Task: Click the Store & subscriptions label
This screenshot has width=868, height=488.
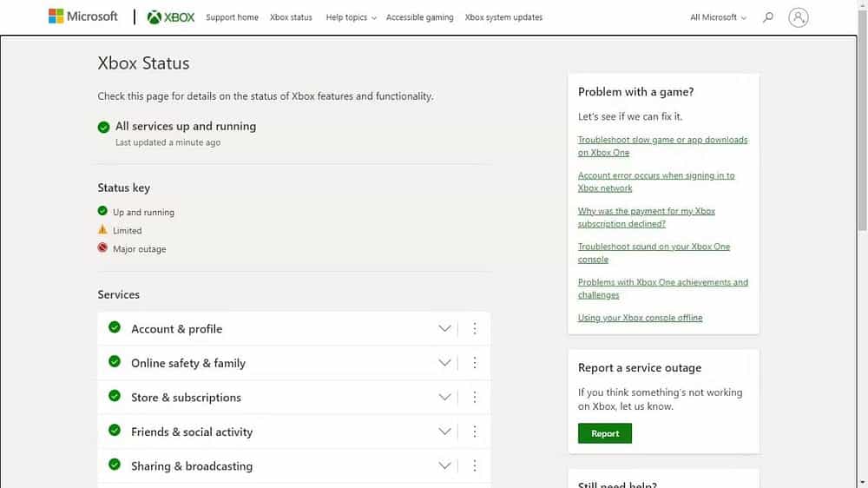Action: pos(186,397)
